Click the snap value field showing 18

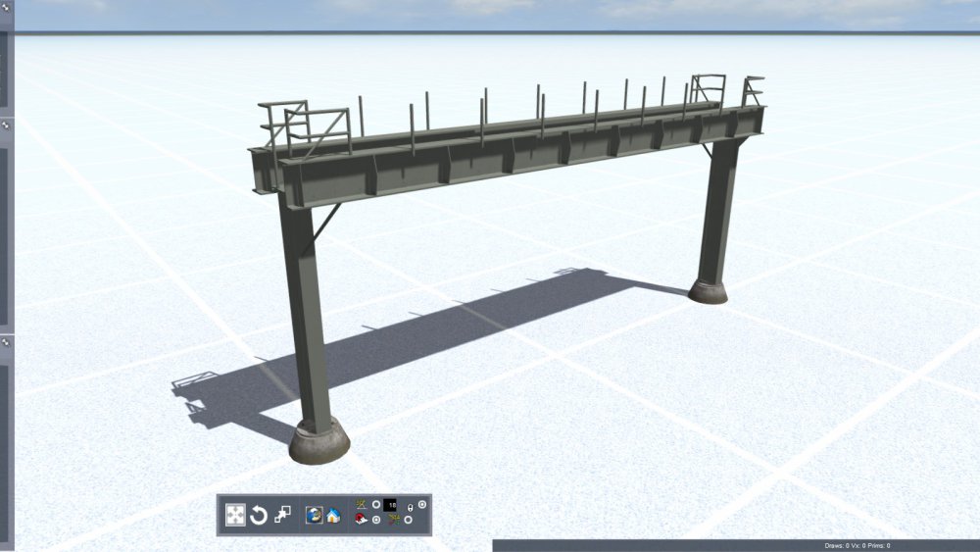pos(392,505)
